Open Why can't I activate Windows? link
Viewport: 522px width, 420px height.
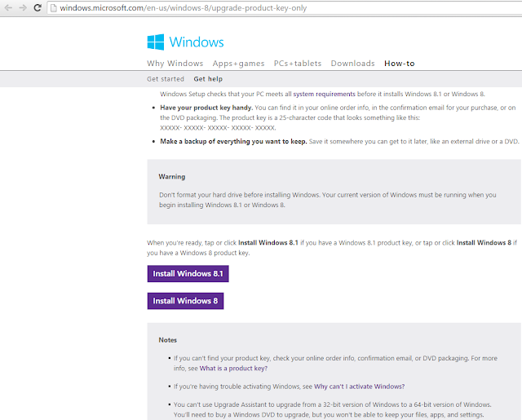point(359,387)
